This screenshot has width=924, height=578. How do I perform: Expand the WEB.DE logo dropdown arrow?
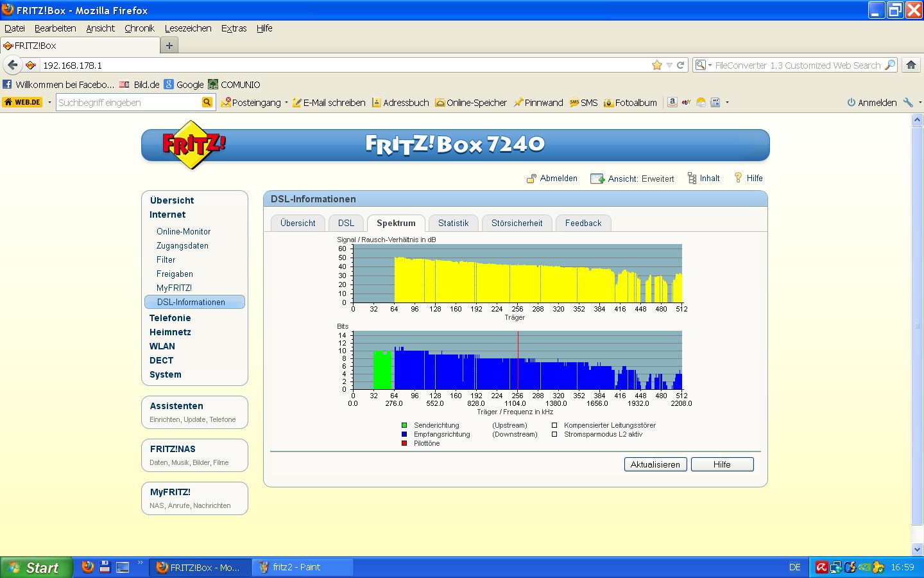tap(49, 102)
